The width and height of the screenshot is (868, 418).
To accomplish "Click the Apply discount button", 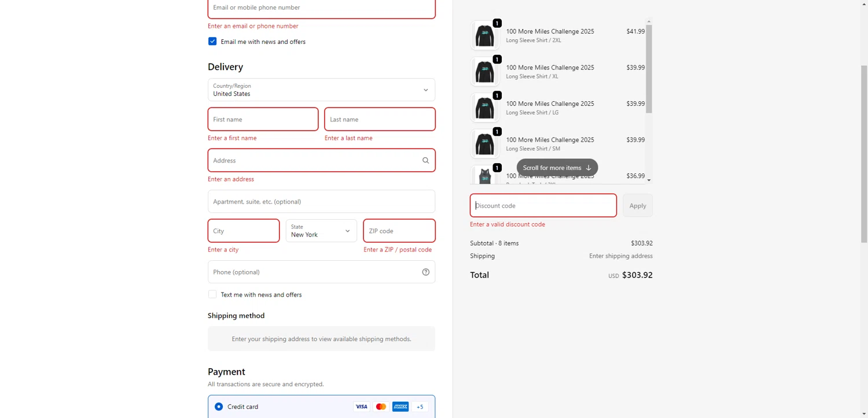I will coord(637,206).
